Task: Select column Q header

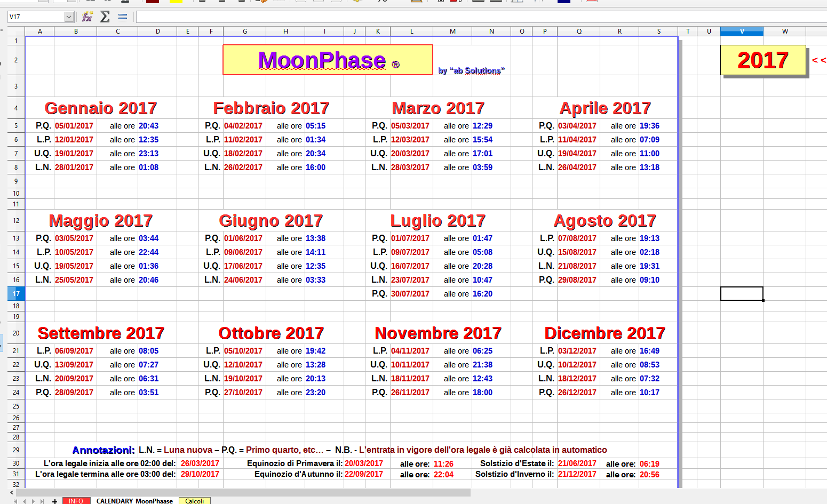Action: click(579, 31)
